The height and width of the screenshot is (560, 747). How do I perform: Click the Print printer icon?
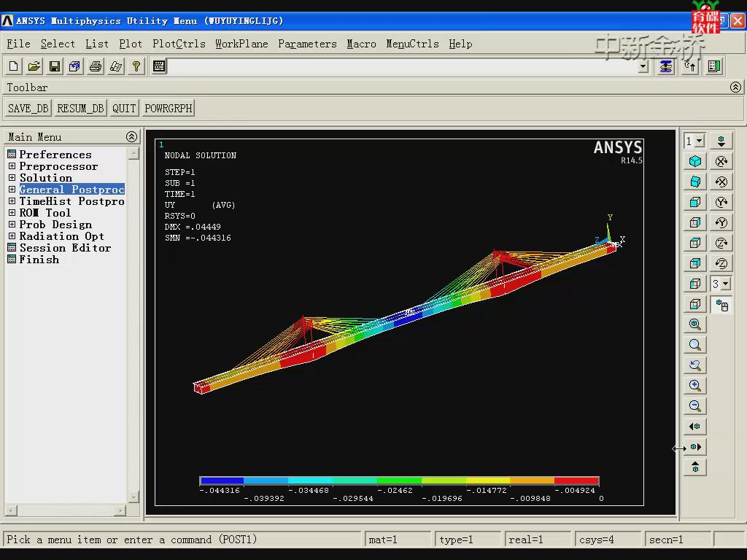(x=96, y=66)
